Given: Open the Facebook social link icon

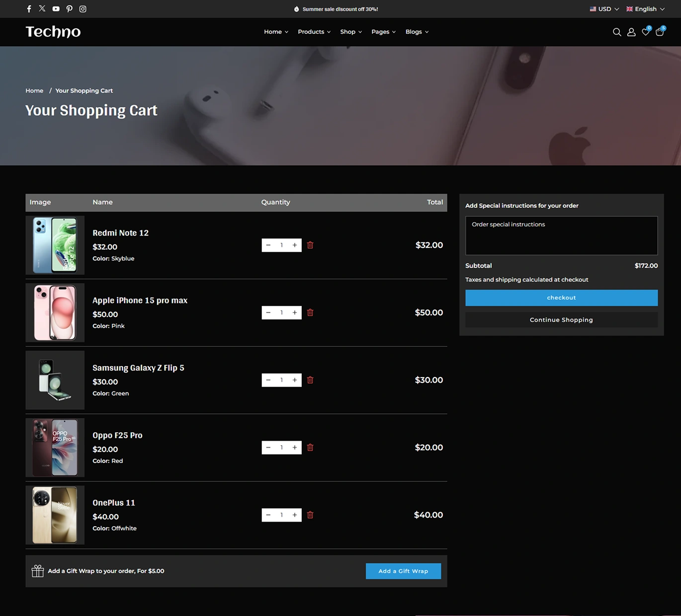Looking at the screenshot, I should tap(29, 9).
